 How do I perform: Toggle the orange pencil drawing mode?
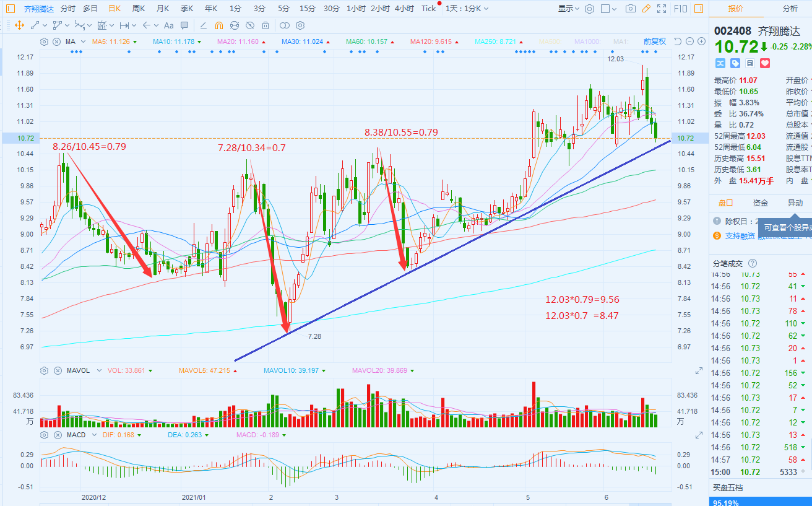tap(646, 9)
